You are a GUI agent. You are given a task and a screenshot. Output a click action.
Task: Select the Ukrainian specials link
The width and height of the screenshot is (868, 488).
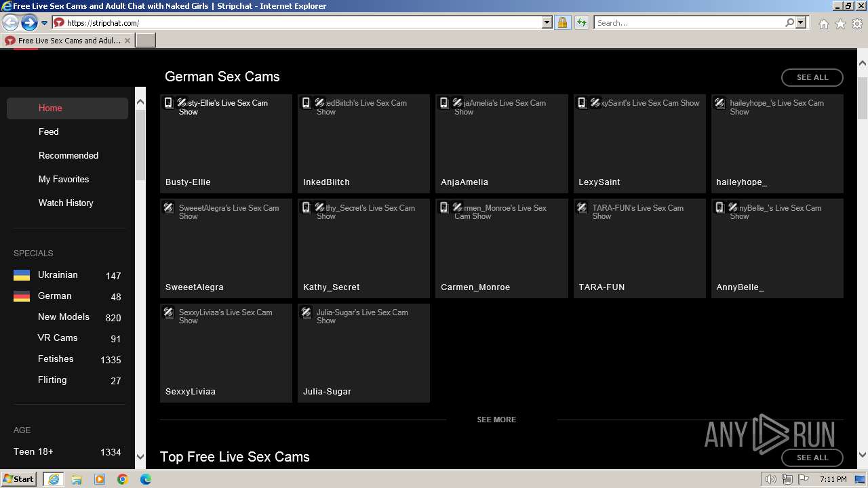58,274
